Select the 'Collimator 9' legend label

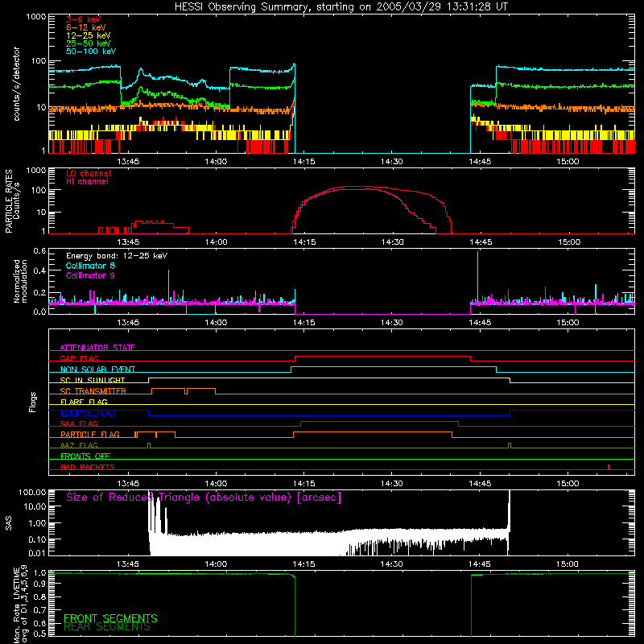tap(90, 275)
